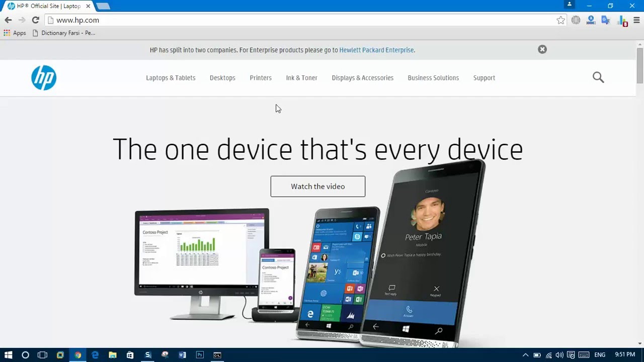The width and height of the screenshot is (644, 362).
Task: Open a new tab
Action: point(103,6)
